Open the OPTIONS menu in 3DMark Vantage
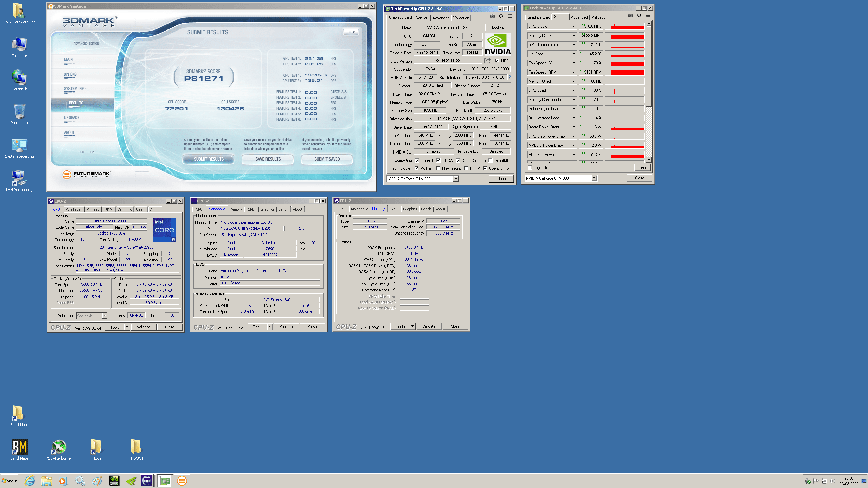The height and width of the screenshot is (488, 868). point(70,74)
